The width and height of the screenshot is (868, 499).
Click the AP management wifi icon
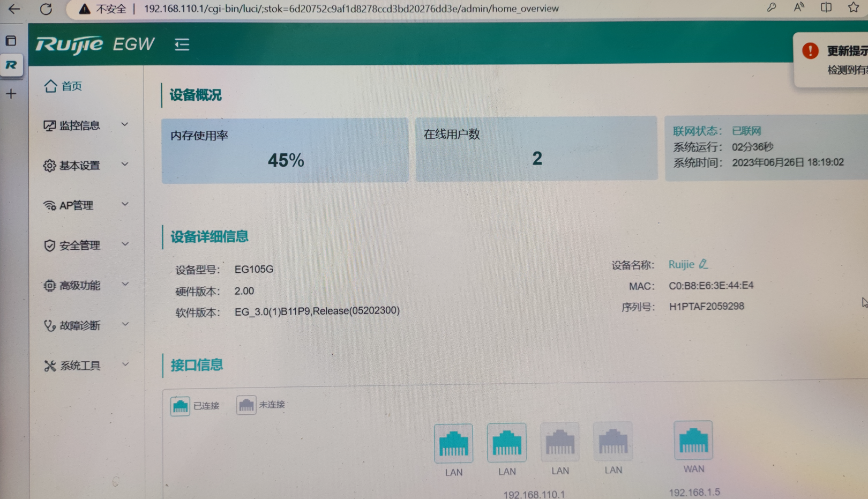point(49,205)
